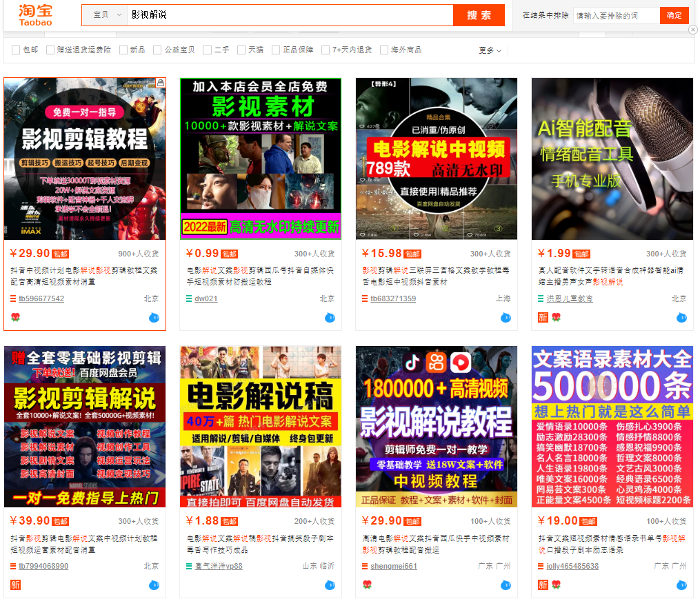Click the shop icon beside tb596677542
The width and height of the screenshot is (700, 599).
(x=13, y=298)
